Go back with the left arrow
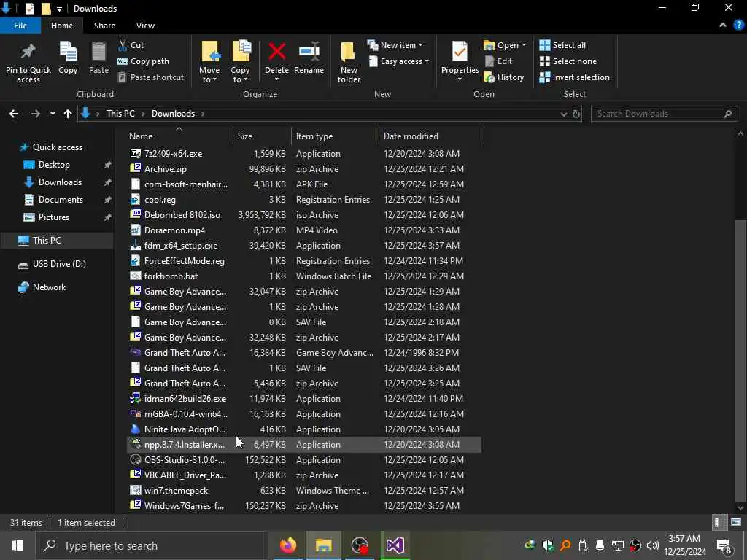 14,114
